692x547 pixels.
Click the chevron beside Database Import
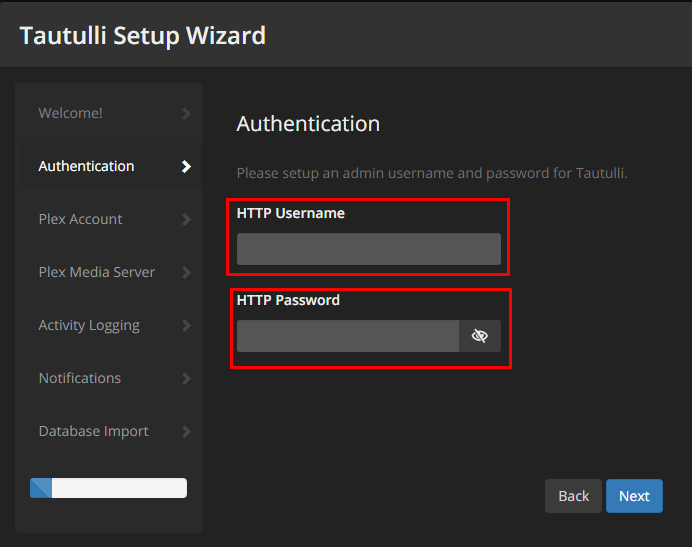pyautogui.click(x=186, y=431)
